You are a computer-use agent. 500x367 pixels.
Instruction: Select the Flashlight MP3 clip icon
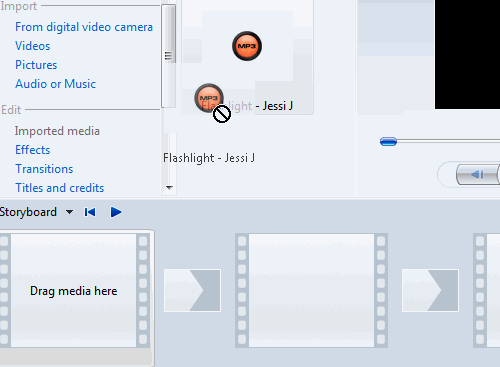(x=247, y=46)
